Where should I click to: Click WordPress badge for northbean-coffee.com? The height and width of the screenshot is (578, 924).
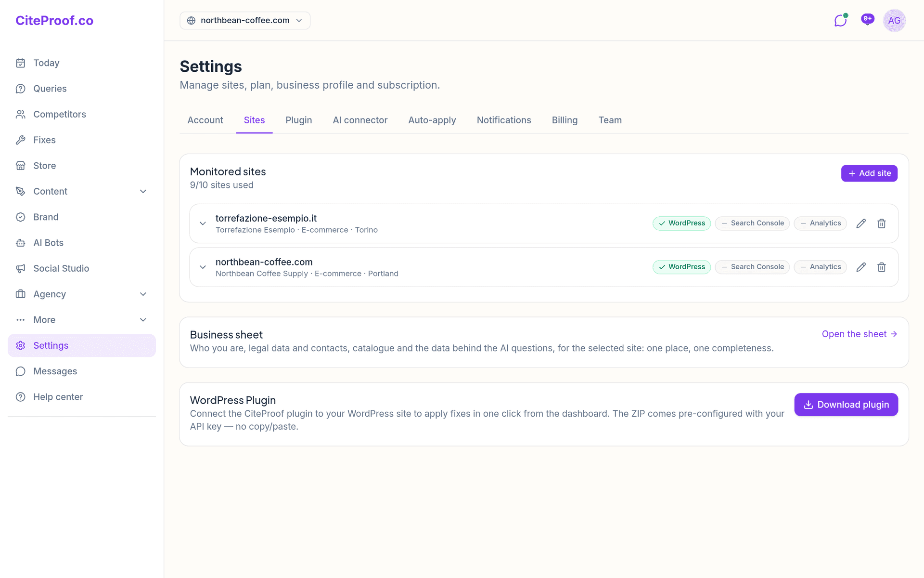(681, 267)
